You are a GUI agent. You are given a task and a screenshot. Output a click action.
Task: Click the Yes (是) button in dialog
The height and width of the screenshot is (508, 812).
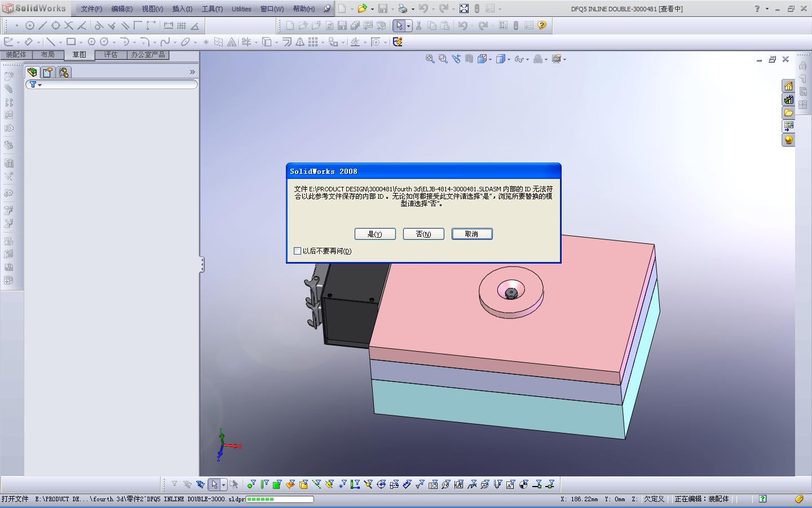click(375, 234)
